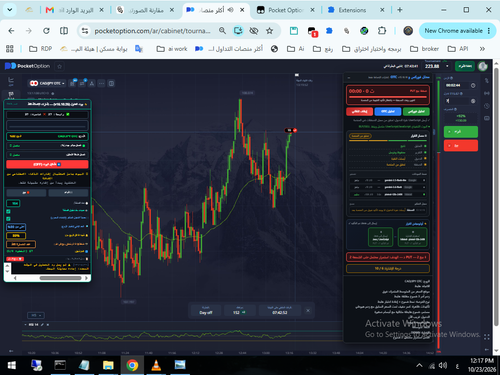Click the blue OTC analysis button
This screenshot has width=500, height=375.
(388, 111)
